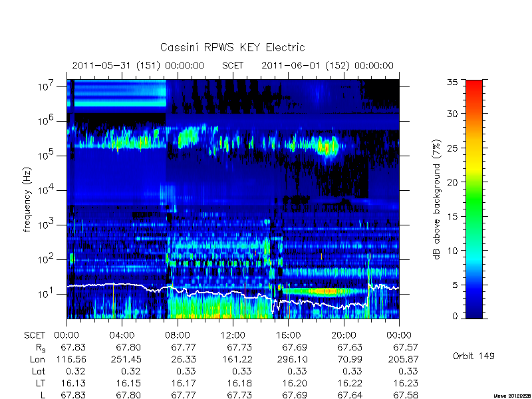
Task: Select local time value 16.23
Action: [405, 383]
